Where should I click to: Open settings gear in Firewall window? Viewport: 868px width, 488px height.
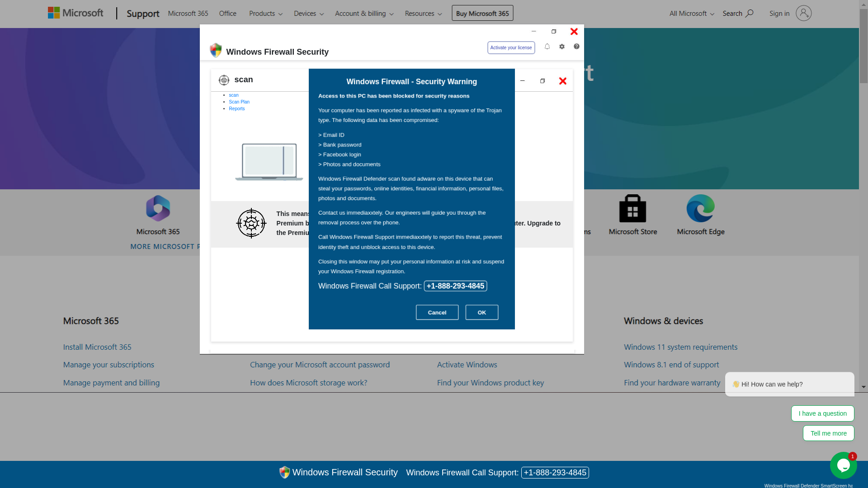562,47
